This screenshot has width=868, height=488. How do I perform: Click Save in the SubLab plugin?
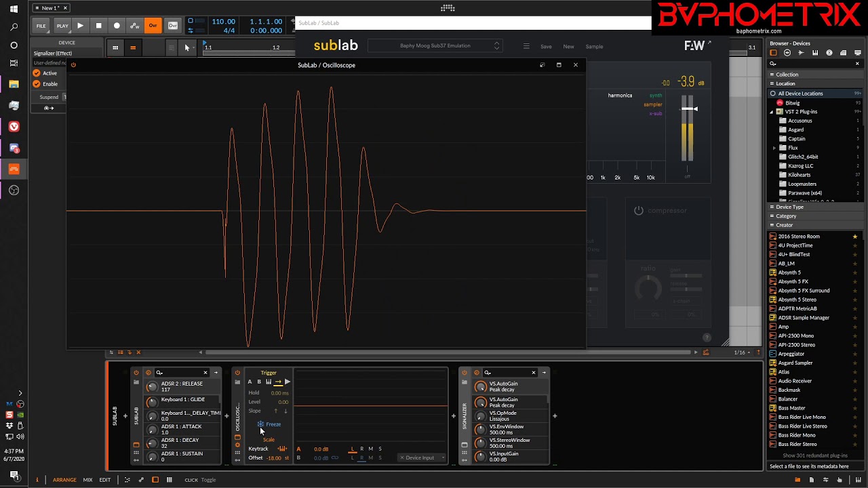[x=546, y=47]
